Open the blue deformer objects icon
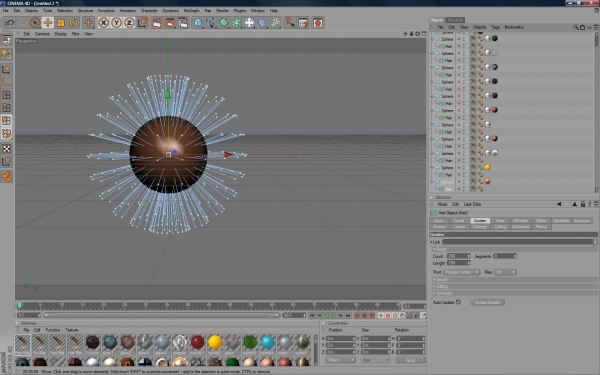Viewport: 600px width, 375px height. 262,23
